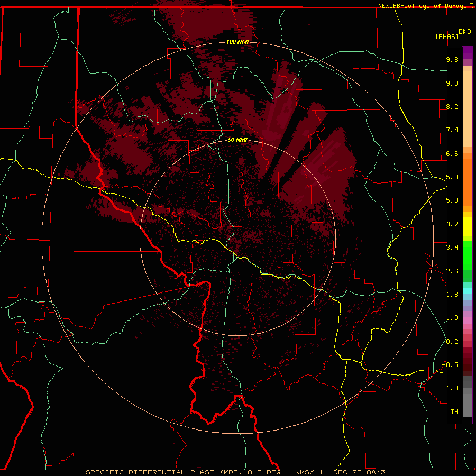
Task: Click the TH threshold label on the scale
Action: (454, 412)
